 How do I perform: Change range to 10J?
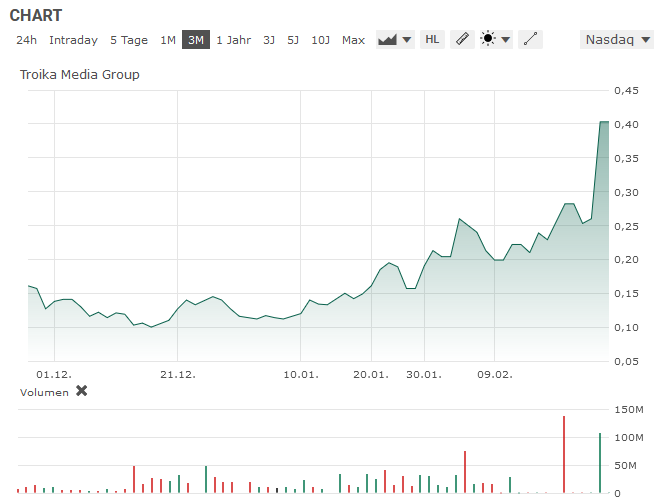pos(320,40)
